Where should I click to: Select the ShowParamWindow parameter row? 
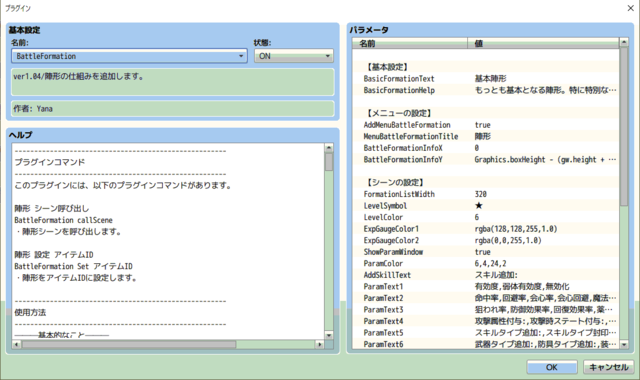[x=485, y=252]
